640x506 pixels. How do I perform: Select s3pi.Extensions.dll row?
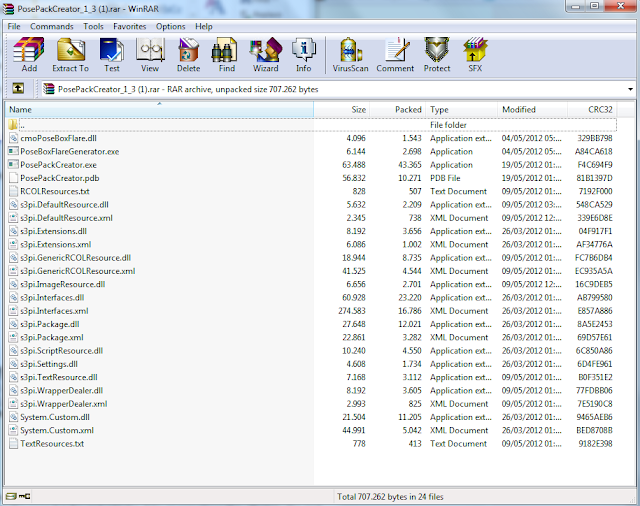(312, 231)
